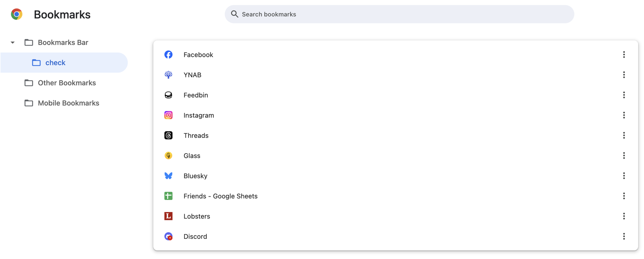Click the Lobsters red L icon

168,216
